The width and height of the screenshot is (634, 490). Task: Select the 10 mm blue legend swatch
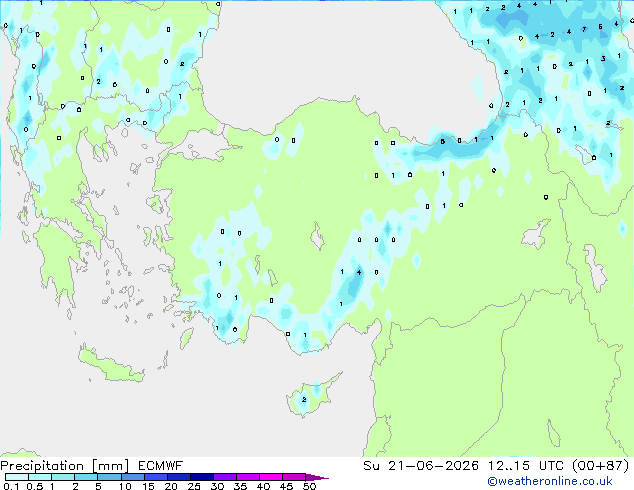133,477
